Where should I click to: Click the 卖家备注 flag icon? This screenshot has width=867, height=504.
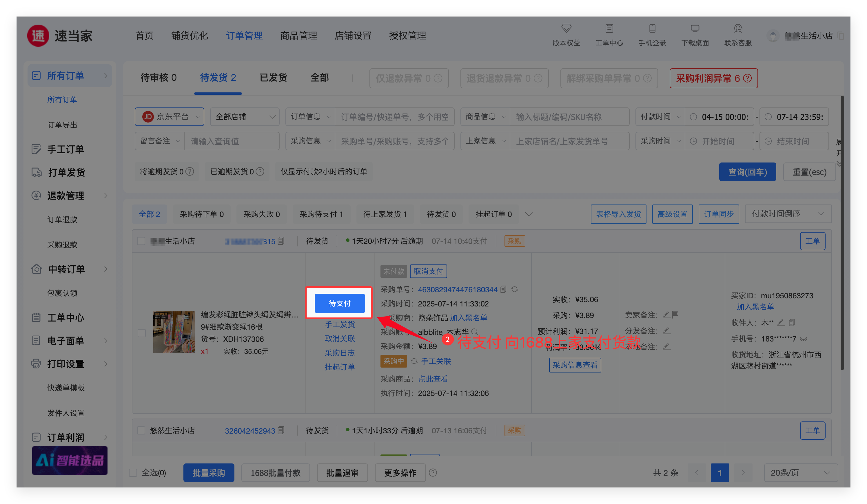[675, 314]
